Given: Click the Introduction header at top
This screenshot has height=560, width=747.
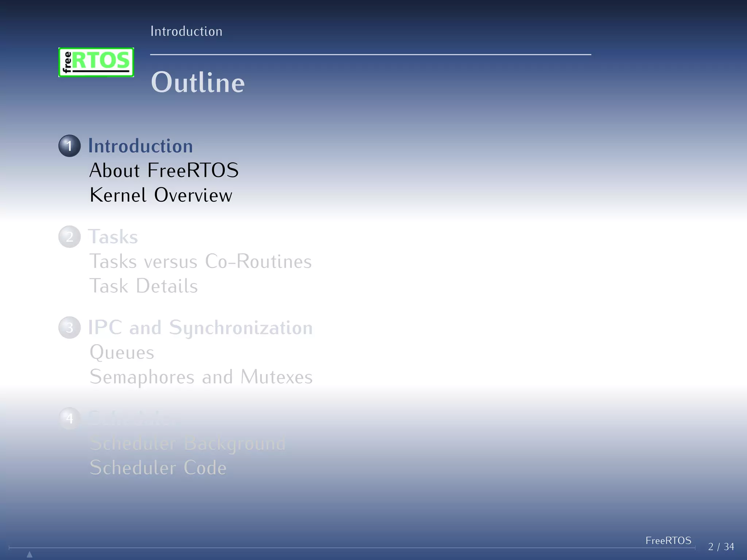Looking at the screenshot, I should [x=186, y=31].
